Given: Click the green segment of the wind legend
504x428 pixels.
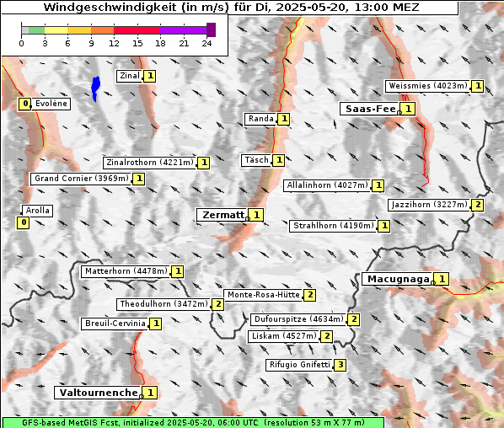Looking at the screenshot, I should (x=36, y=30).
